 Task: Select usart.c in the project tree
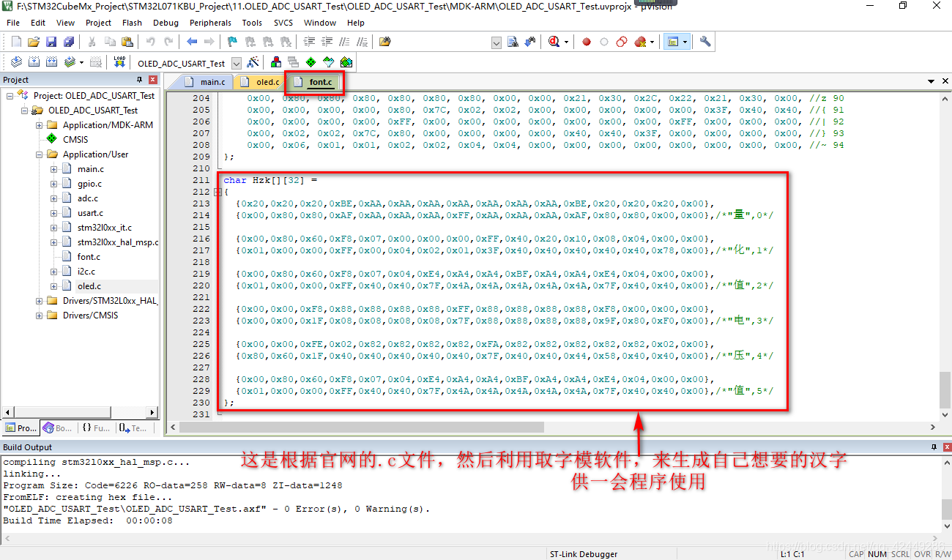90,213
